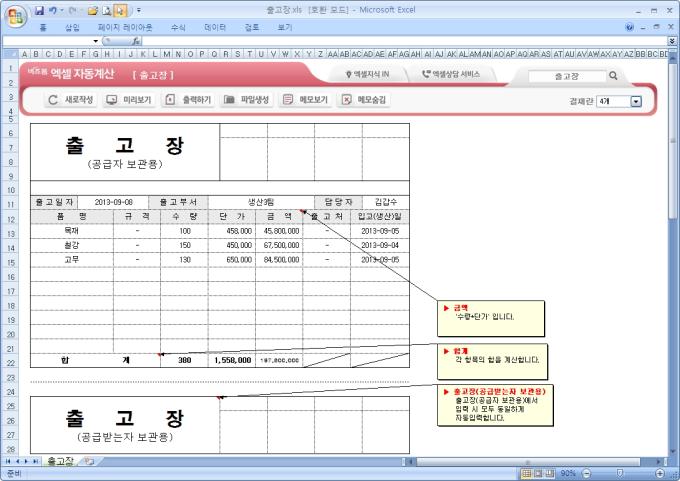Open the 엑셀지식 IN tab
This screenshot has height=481, width=680.
368,74
